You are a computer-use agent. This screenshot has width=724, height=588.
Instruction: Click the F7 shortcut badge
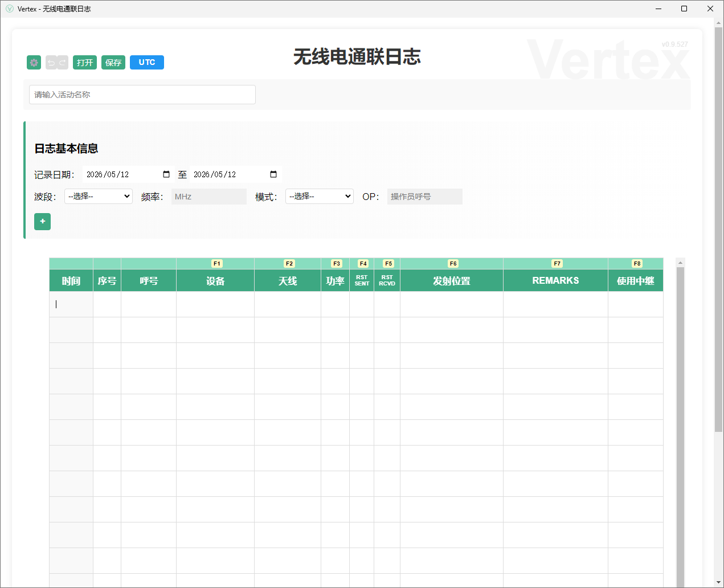pyautogui.click(x=557, y=264)
